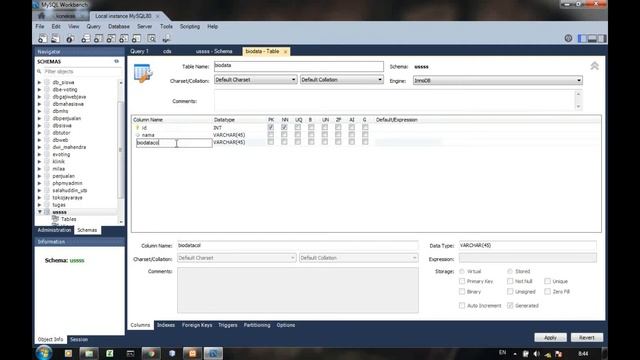Image resolution: width=640 pixels, height=360 pixels.
Task: Click the Filter objects search field
Action: 80,71
